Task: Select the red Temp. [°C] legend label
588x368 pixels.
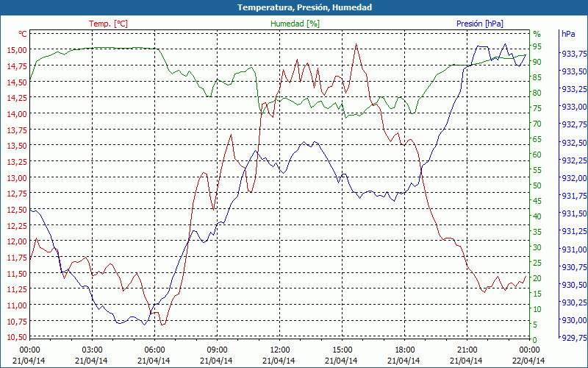Action: (x=108, y=24)
